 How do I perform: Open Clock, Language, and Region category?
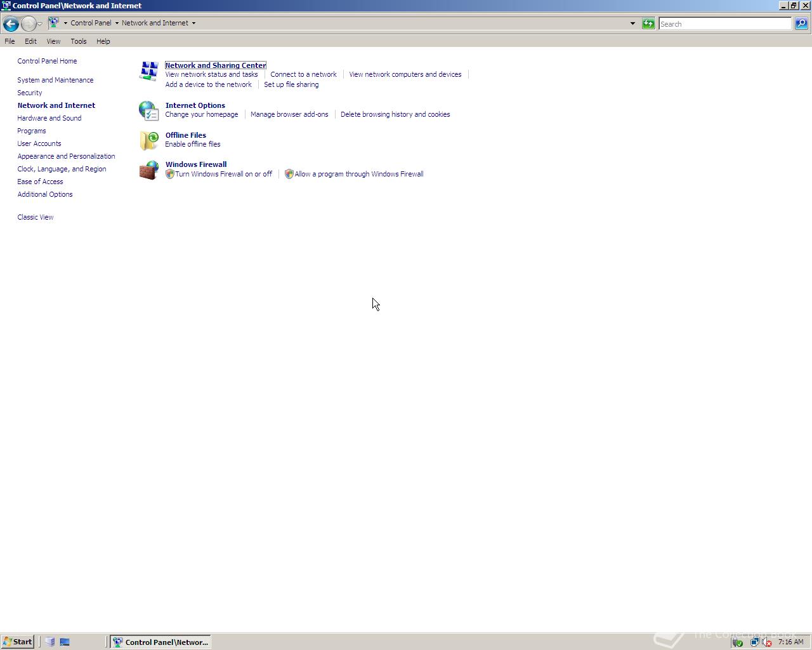click(62, 169)
